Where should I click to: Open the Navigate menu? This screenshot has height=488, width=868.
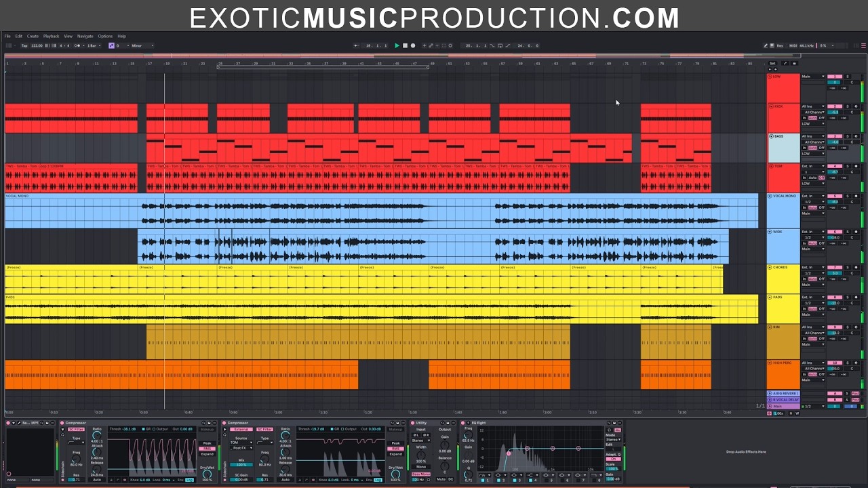tap(85, 36)
